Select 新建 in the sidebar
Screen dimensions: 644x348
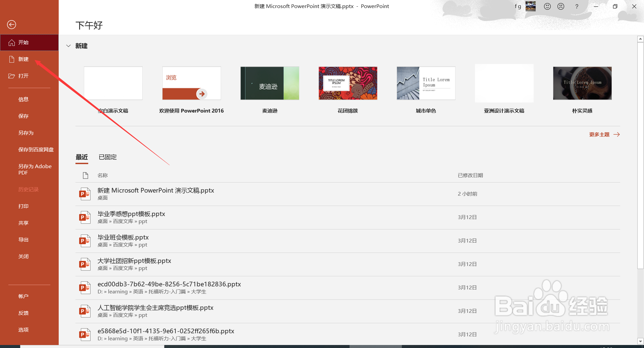[29, 59]
